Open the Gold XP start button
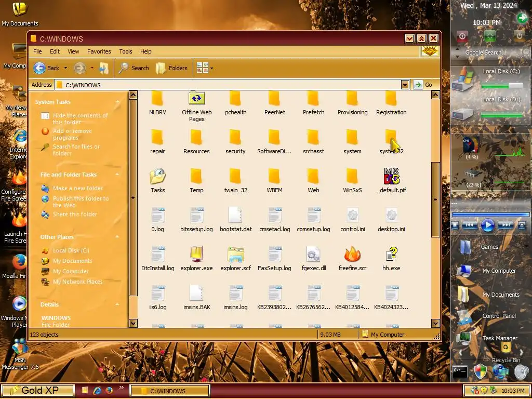Image resolution: width=532 pixels, height=399 pixels. pyautogui.click(x=37, y=391)
